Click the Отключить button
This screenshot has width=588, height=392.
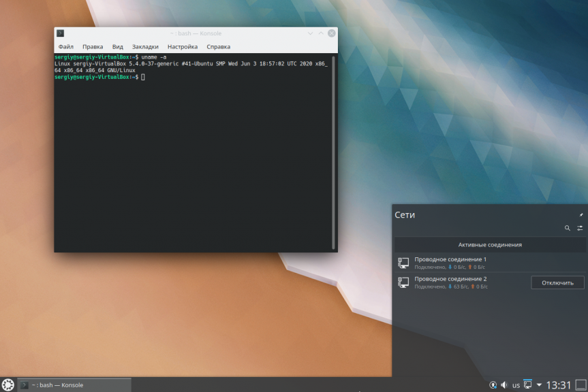point(557,282)
